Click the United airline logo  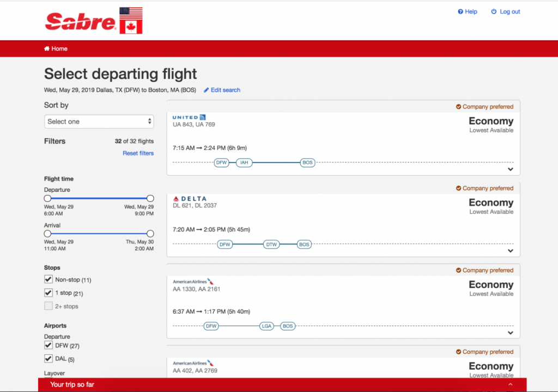(x=189, y=117)
